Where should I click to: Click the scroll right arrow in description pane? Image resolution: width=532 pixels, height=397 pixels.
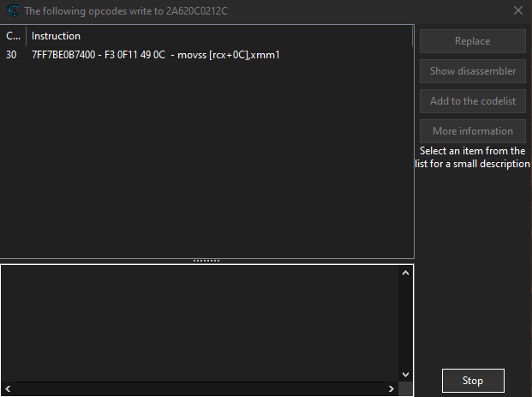[392, 389]
